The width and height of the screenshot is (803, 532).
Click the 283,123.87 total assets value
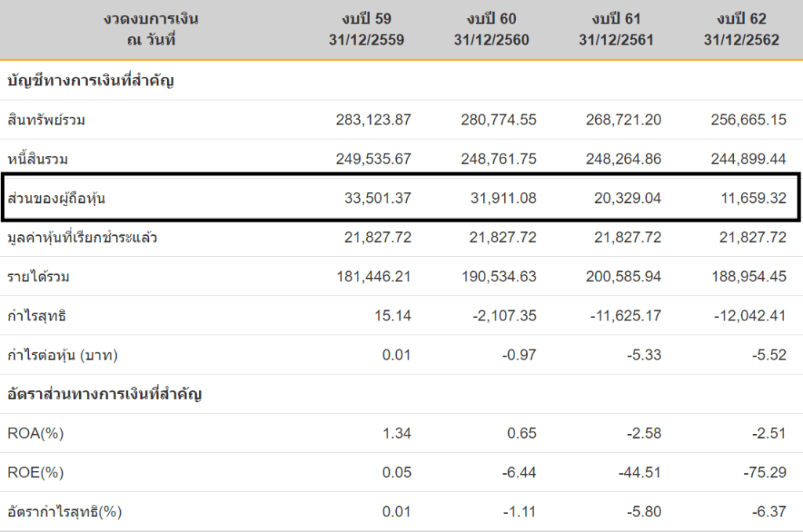coord(372,120)
